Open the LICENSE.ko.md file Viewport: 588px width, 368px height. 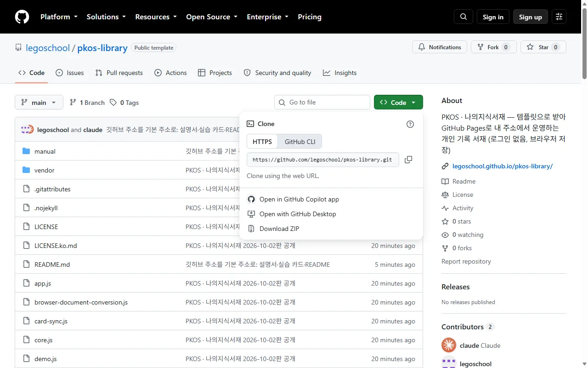(56, 246)
